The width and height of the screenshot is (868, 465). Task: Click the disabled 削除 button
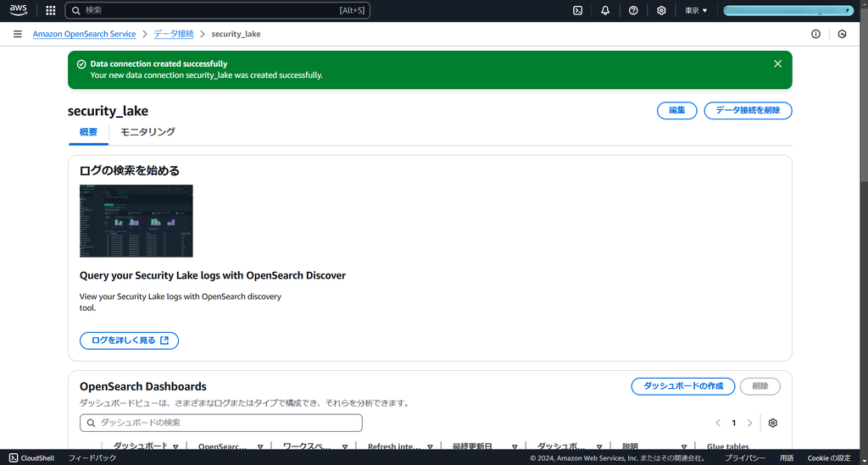pos(760,386)
